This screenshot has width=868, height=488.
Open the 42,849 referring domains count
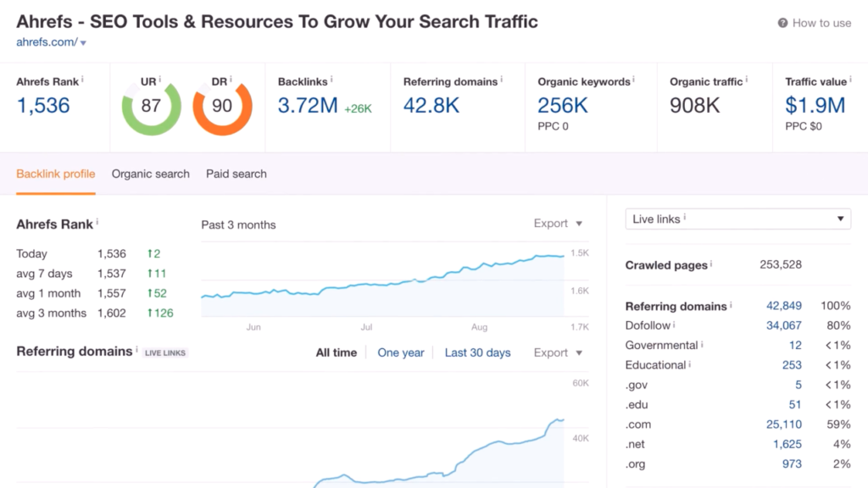coord(784,306)
